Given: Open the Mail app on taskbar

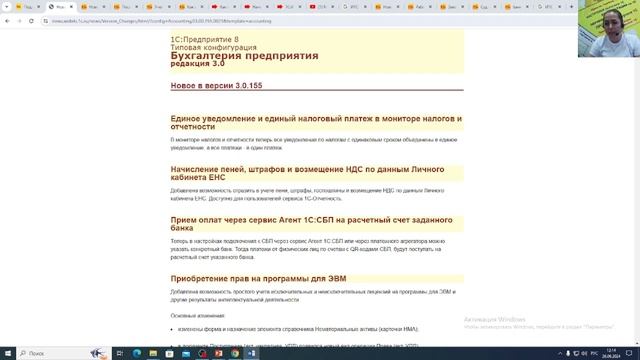Looking at the screenshot, I should click(x=186, y=353).
